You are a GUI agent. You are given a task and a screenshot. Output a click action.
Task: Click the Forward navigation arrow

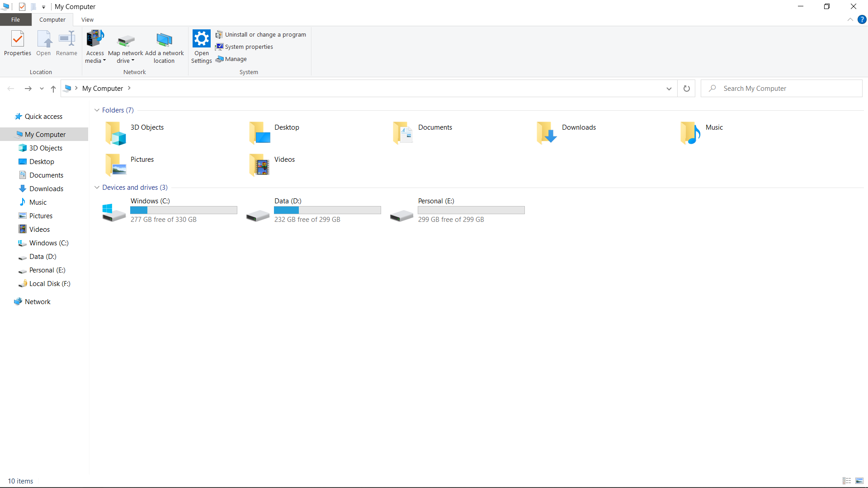click(x=28, y=89)
